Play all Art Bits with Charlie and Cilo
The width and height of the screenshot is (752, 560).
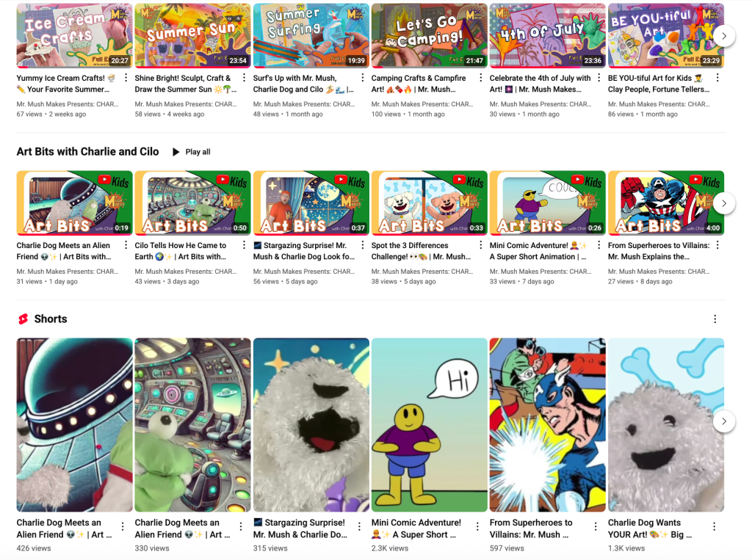192,152
